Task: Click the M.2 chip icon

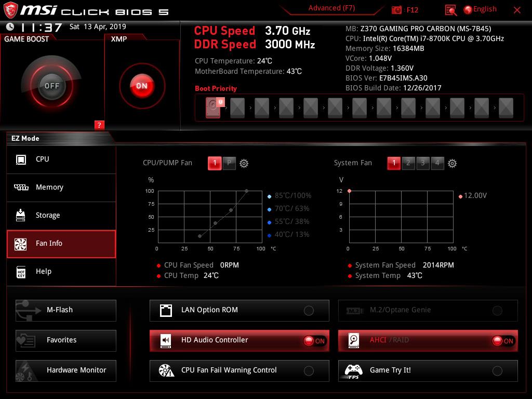Action: tap(355, 311)
